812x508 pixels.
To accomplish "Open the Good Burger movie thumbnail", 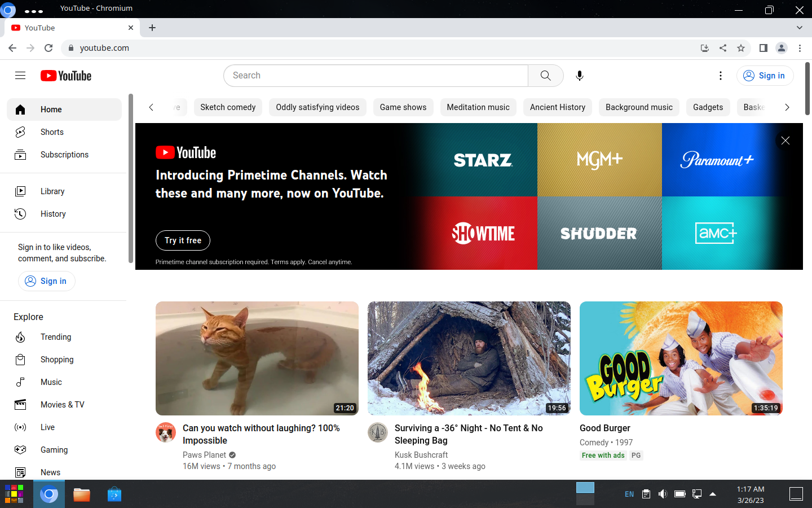I will tap(681, 358).
